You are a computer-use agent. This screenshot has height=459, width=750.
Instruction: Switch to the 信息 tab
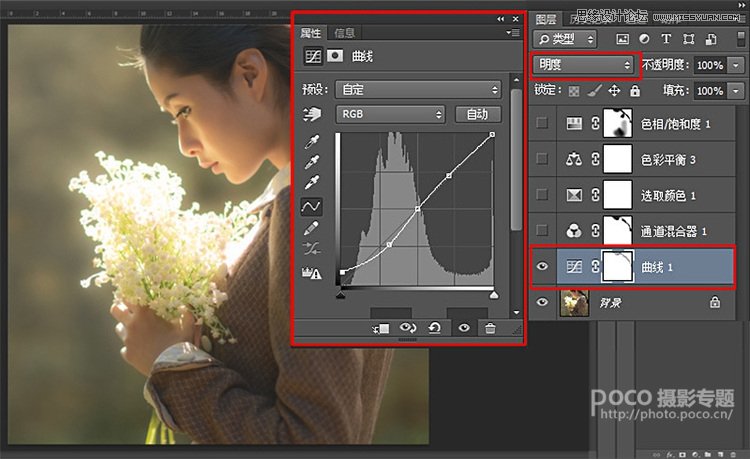coord(344,33)
